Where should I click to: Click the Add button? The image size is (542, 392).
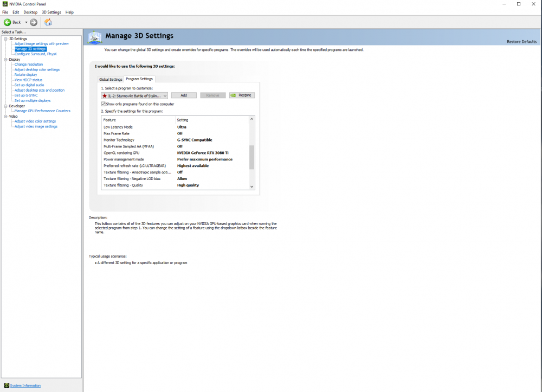(184, 95)
